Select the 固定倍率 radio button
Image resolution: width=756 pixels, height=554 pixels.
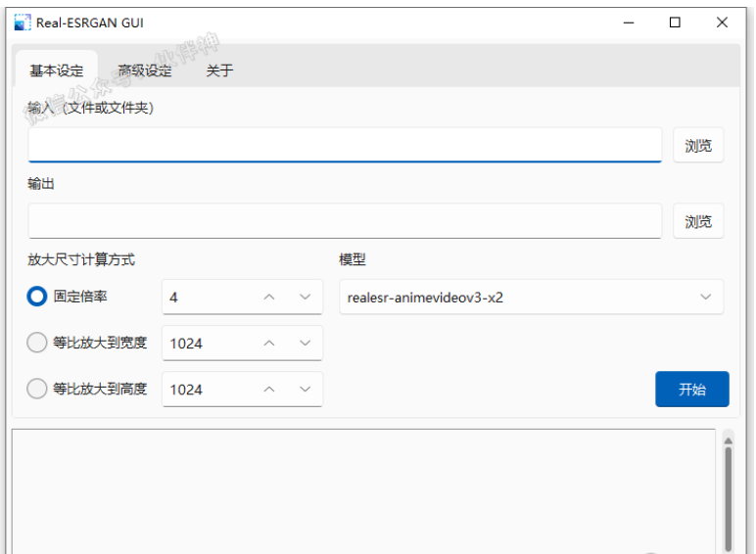tap(37, 297)
